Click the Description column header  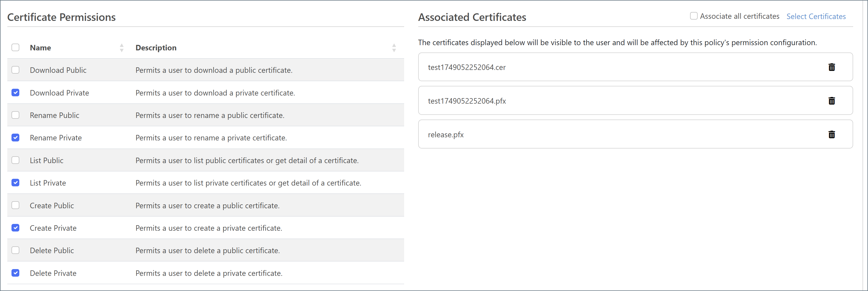coord(156,47)
